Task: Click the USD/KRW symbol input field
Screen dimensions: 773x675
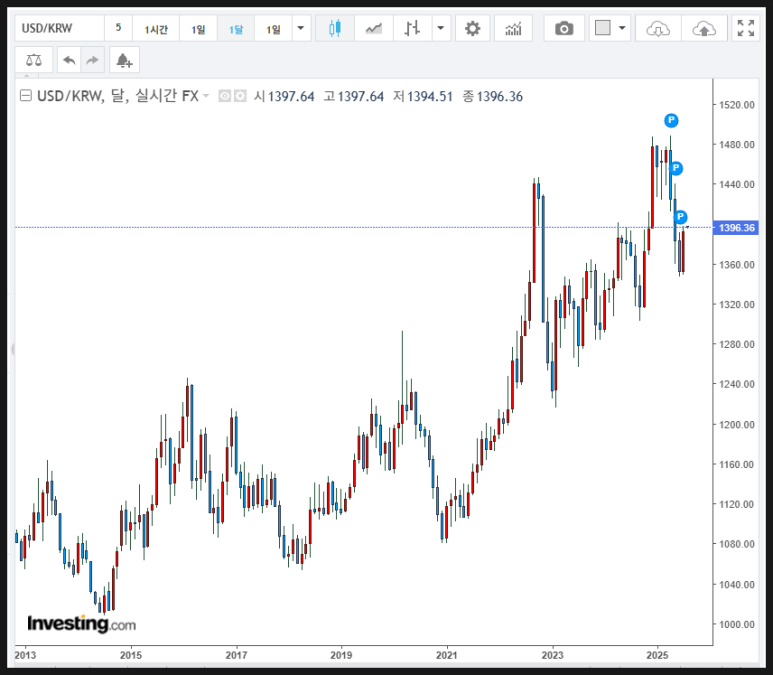Action: click(x=60, y=29)
